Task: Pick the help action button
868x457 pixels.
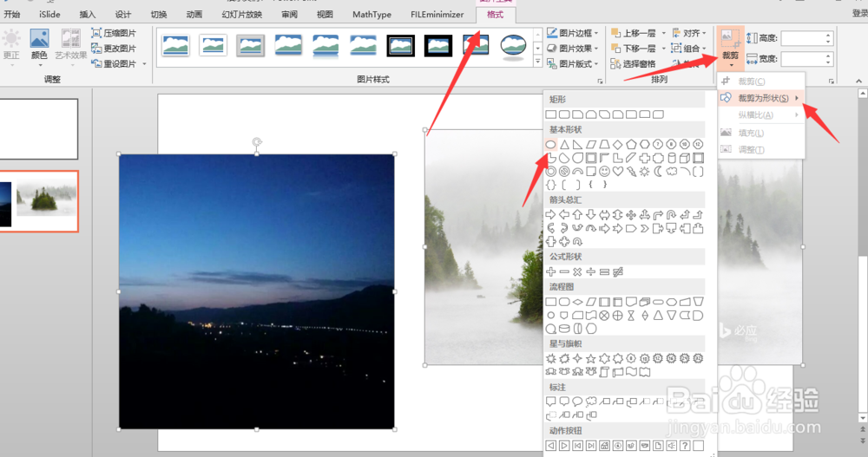Action: (685, 446)
